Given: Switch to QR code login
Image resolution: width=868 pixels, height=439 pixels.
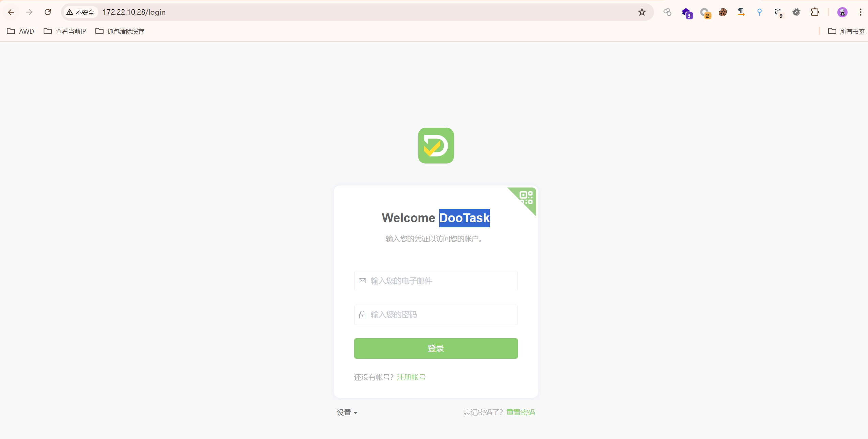Looking at the screenshot, I should (x=525, y=198).
